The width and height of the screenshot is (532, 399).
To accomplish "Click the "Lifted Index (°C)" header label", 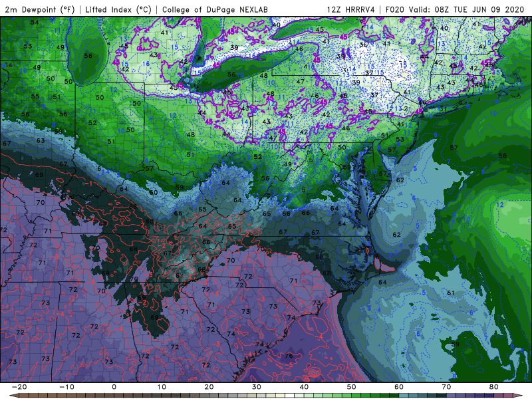I will click(x=118, y=9).
